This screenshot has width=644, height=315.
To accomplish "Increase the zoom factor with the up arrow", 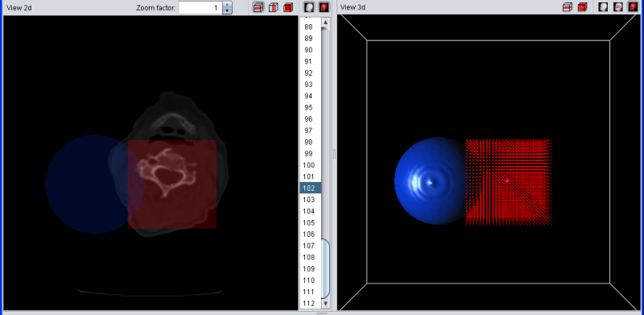I will click(x=228, y=5).
